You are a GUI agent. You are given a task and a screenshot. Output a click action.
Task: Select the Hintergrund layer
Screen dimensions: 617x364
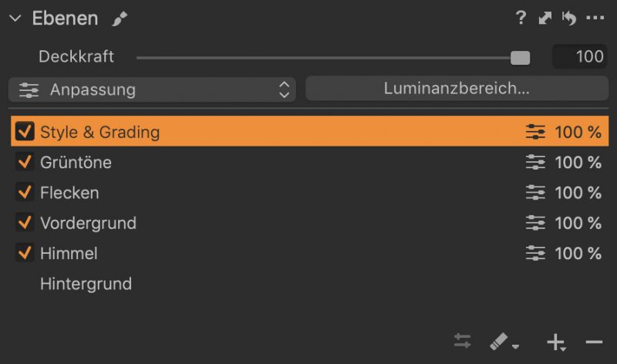coord(310,284)
